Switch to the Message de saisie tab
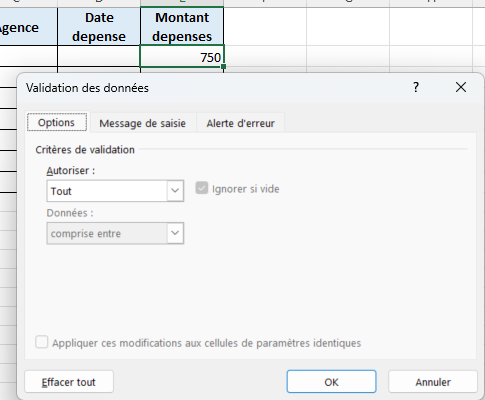The width and height of the screenshot is (485, 400). [143, 123]
